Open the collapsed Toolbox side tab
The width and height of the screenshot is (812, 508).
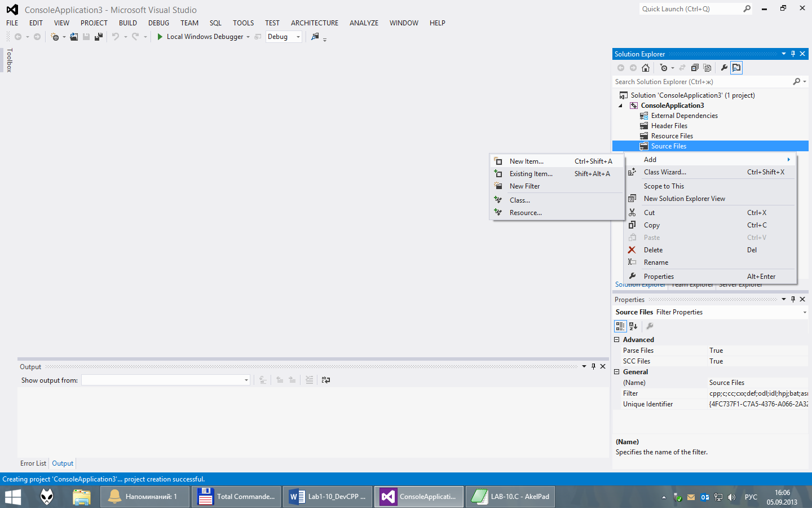(9, 60)
